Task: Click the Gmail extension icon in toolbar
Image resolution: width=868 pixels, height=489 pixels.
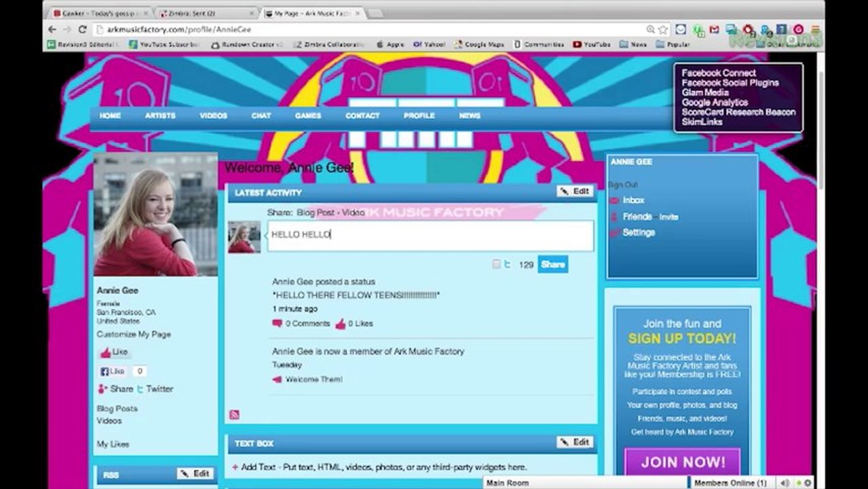Action: coord(714,29)
